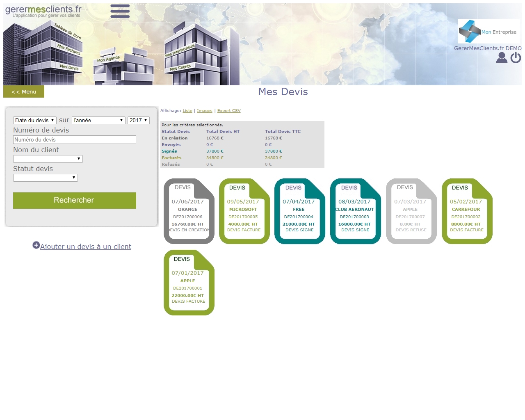
Task: Open the FREE devis card DE201700004
Action: 300,211
